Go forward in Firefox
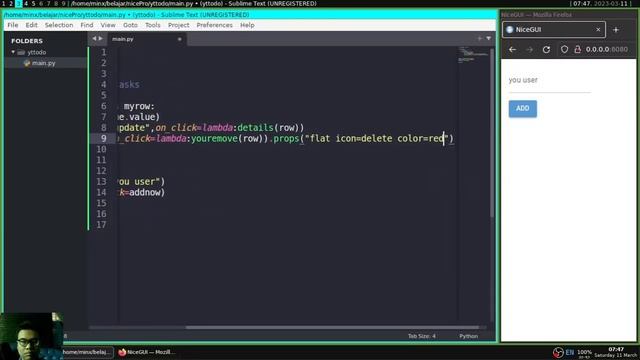The width and height of the screenshot is (640, 360). pos(529,49)
